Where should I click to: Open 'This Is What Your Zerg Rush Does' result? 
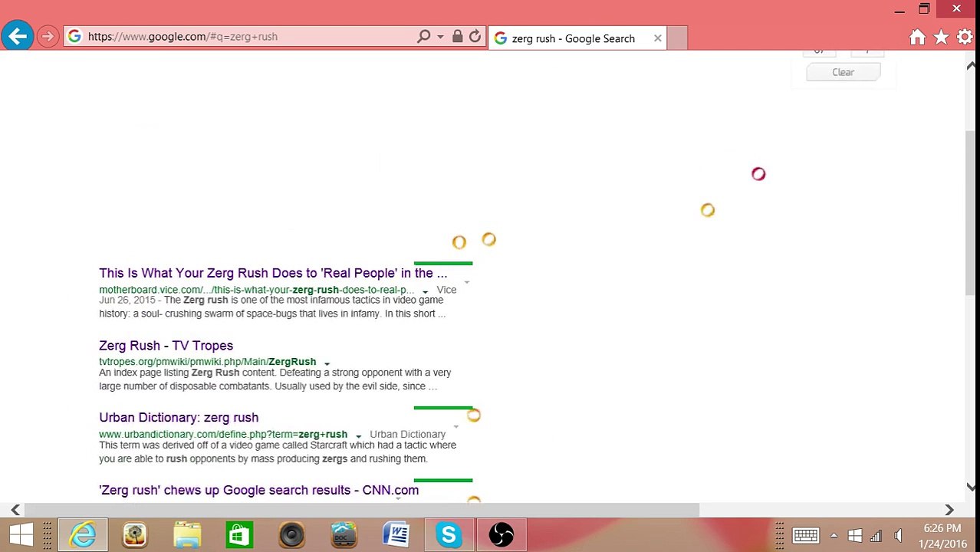(x=273, y=273)
